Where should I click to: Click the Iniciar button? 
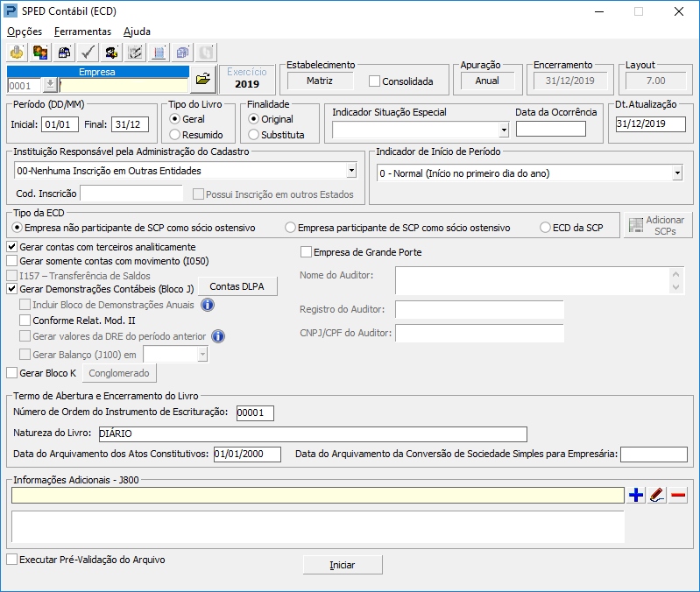pos(343,565)
